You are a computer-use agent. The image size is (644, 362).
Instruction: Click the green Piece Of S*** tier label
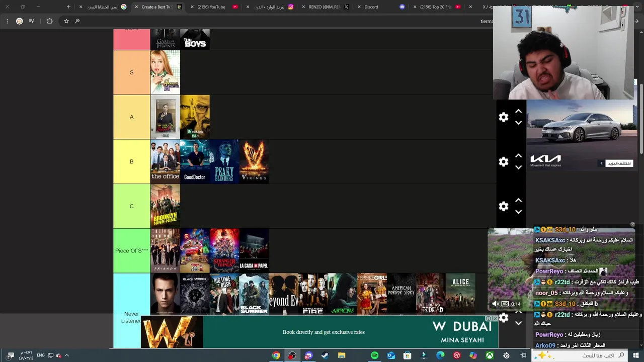(x=132, y=250)
